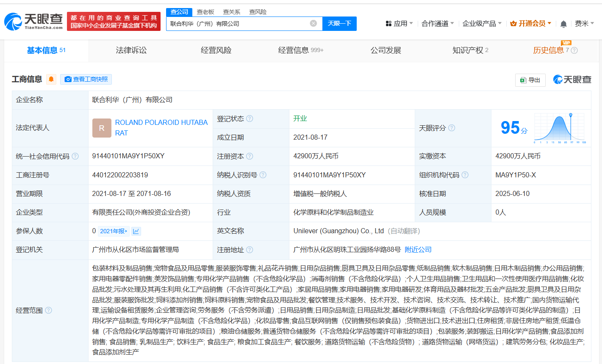Open the 附近公司 link

(x=418, y=250)
